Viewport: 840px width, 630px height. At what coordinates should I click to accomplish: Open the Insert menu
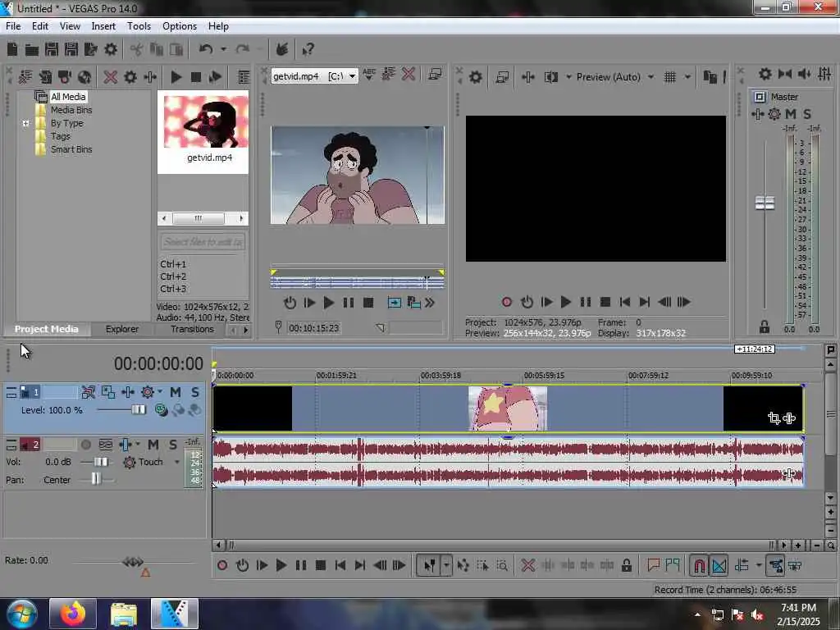pyautogui.click(x=103, y=26)
